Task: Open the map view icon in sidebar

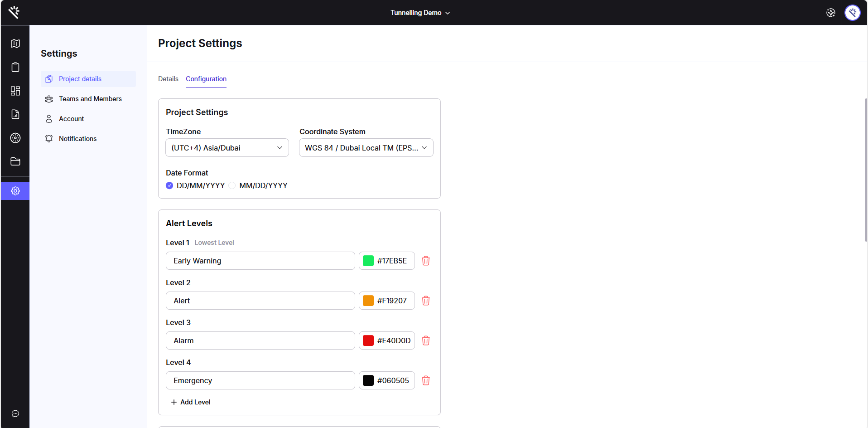Action: coord(15,44)
